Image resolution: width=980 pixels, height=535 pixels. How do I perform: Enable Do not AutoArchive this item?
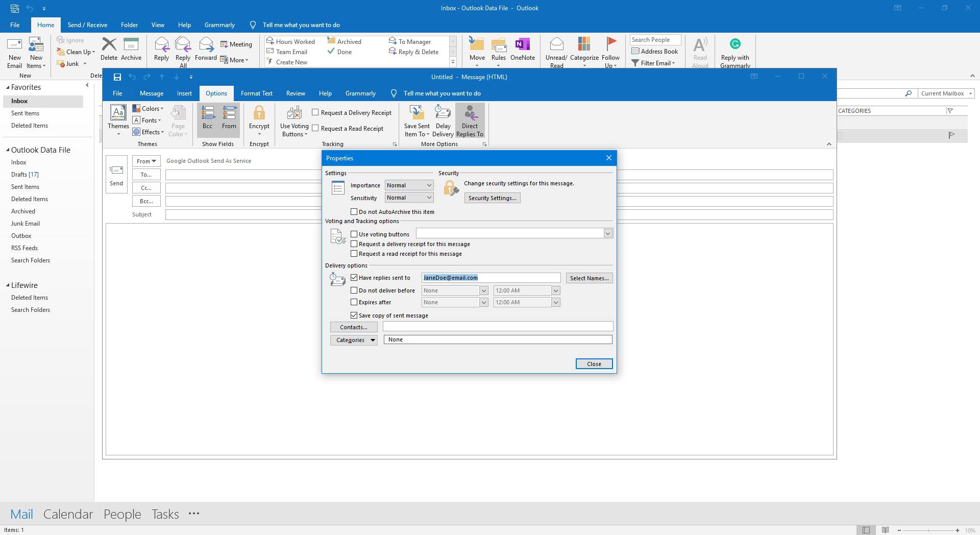pos(354,211)
